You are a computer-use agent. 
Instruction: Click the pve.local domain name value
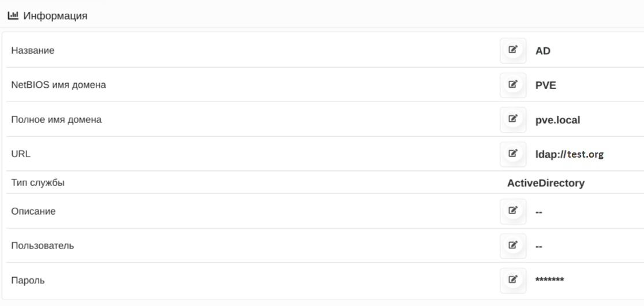click(x=557, y=120)
